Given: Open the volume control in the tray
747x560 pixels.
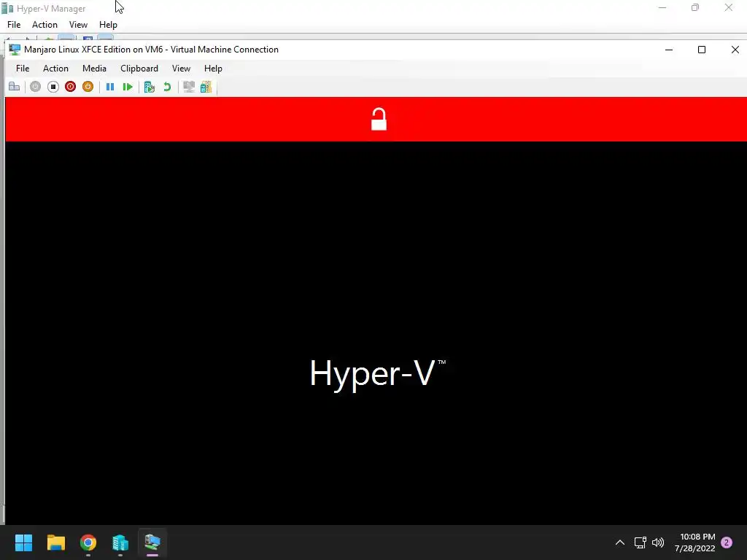Looking at the screenshot, I should click(658, 542).
